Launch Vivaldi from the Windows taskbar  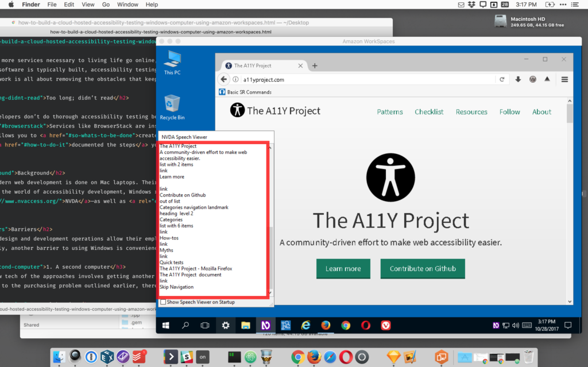click(x=385, y=325)
